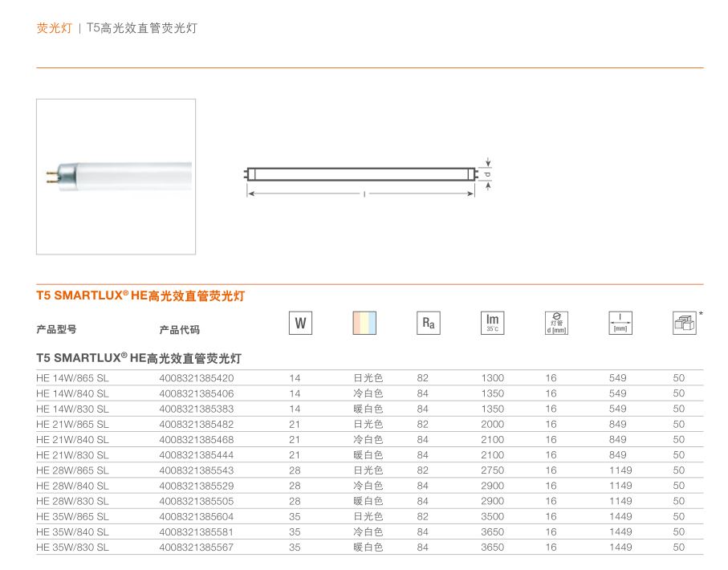Click the tube diameter d [mm] icon
The width and height of the screenshot is (728, 570).
point(557,323)
